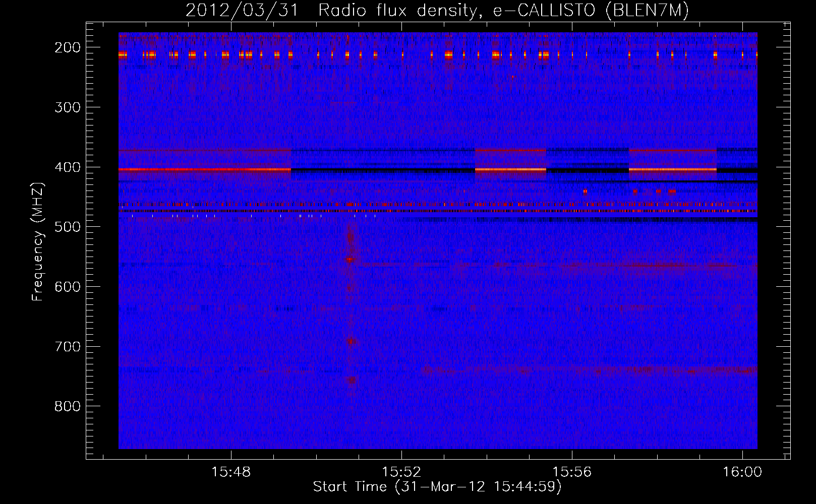Click the 15:52 time tick label
This screenshot has height=504, width=816.
click(x=401, y=472)
